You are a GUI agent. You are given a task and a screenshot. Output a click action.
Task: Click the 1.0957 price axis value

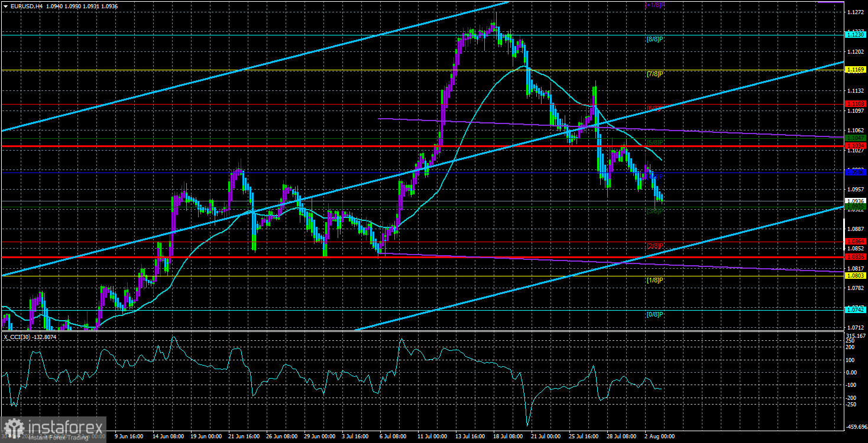click(856, 189)
